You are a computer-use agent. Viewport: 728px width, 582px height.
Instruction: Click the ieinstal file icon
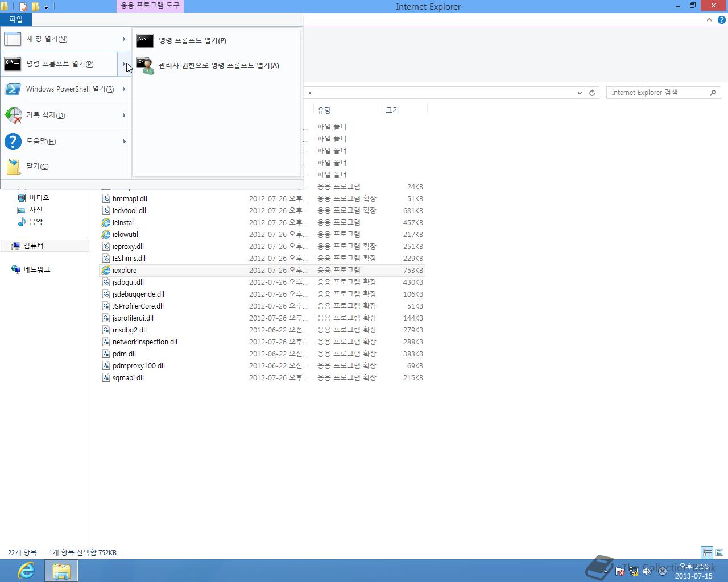106,223
